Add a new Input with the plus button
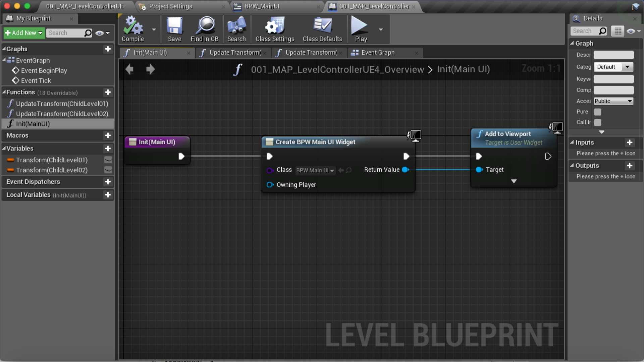The height and width of the screenshot is (362, 644). [630, 142]
